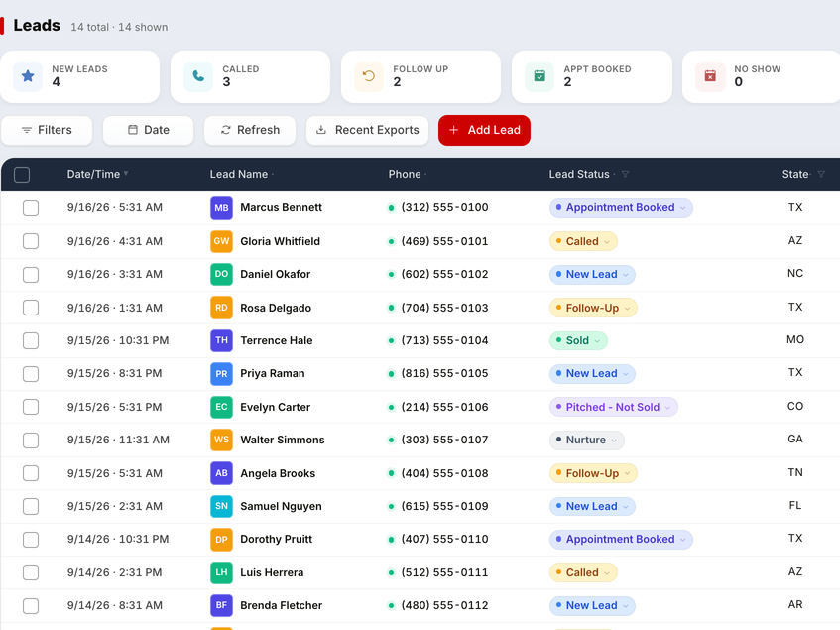The height and width of the screenshot is (630, 840).
Task: Click the filter funnel icon beside State
Action: 821,174
